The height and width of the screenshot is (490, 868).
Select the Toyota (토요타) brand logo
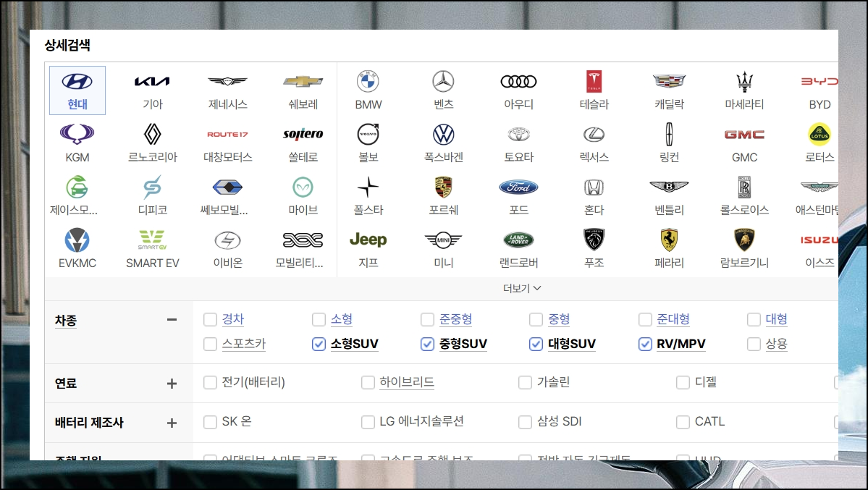point(518,134)
